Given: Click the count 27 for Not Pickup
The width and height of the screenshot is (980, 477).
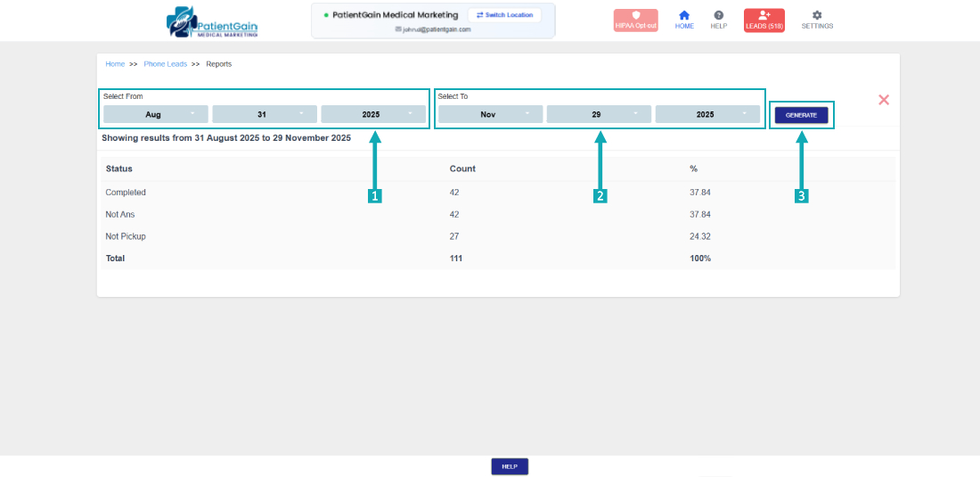Looking at the screenshot, I should [454, 236].
